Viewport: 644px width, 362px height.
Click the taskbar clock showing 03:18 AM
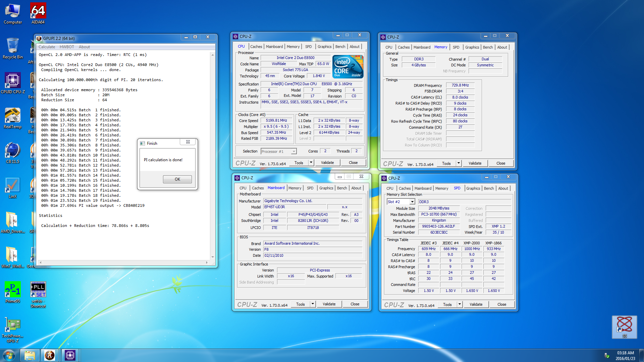click(x=625, y=355)
